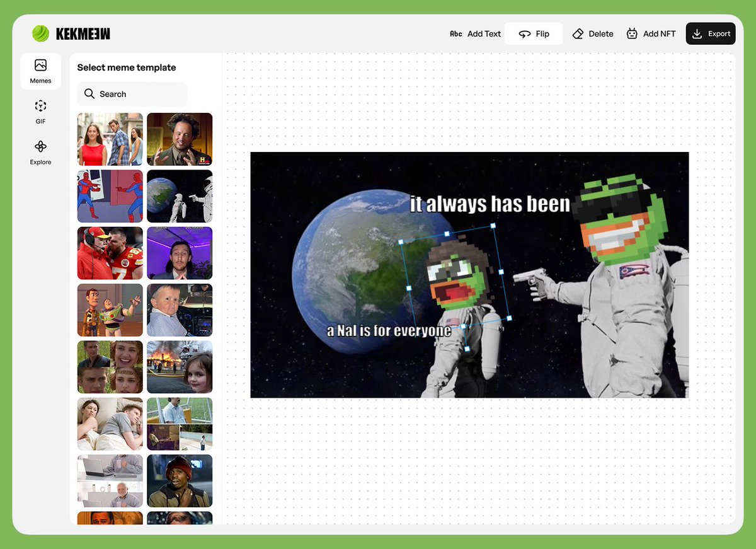Focus the meme template search field
The image size is (756, 549).
(132, 93)
